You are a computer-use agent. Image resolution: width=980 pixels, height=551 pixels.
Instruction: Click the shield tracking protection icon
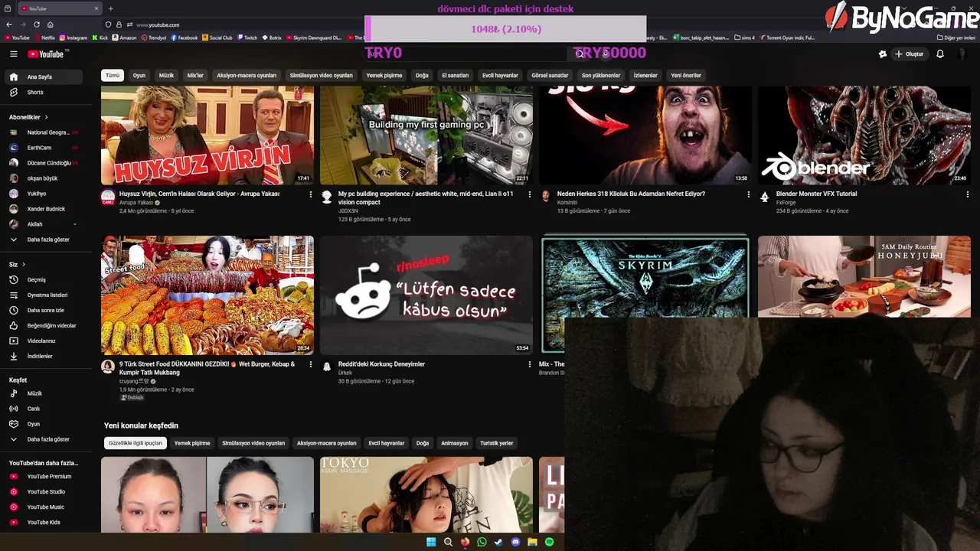[x=108, y=24]
